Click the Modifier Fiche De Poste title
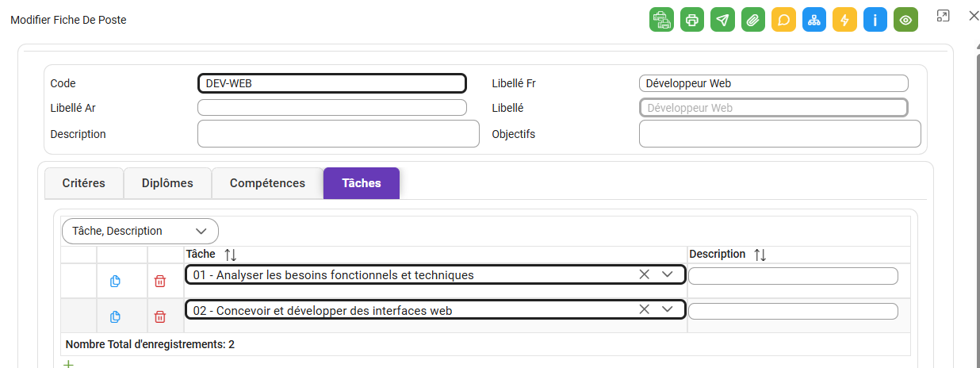The image size is (980, 368). click(x=68, y=20)
